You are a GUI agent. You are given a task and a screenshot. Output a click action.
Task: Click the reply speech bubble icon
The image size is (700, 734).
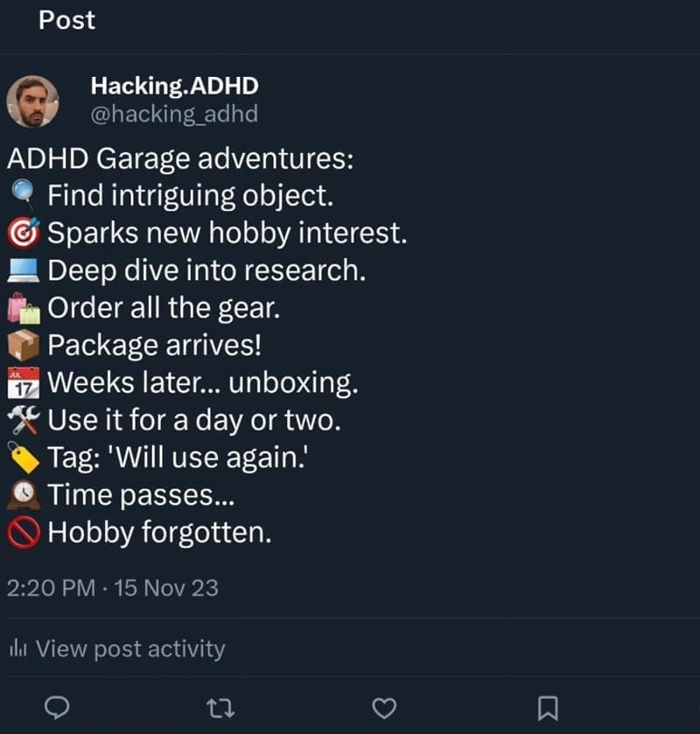57,707
